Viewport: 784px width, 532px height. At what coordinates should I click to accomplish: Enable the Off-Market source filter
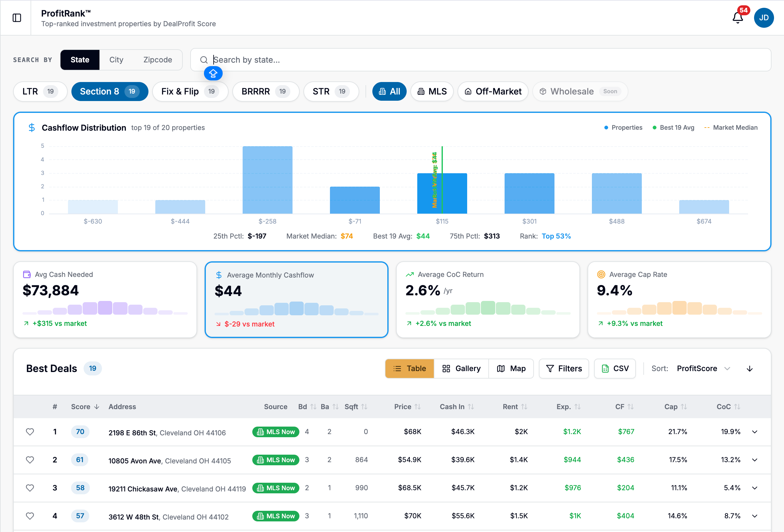pyautogui.click(x=493, y=91)
